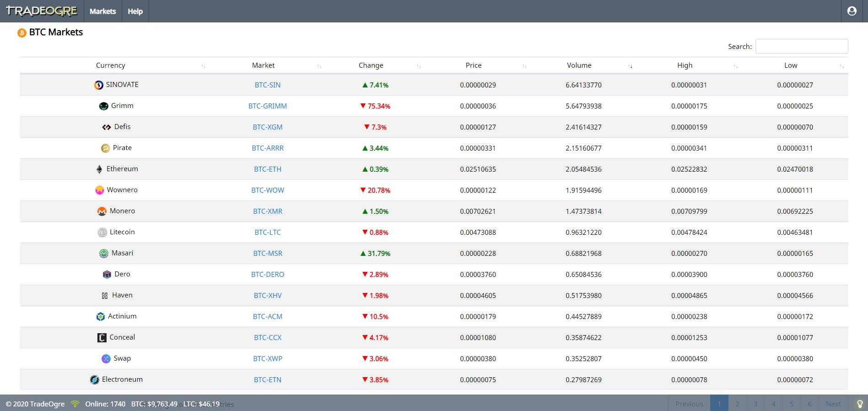
Task: Click the Wownero coin icon
Action: click(100, 190)
